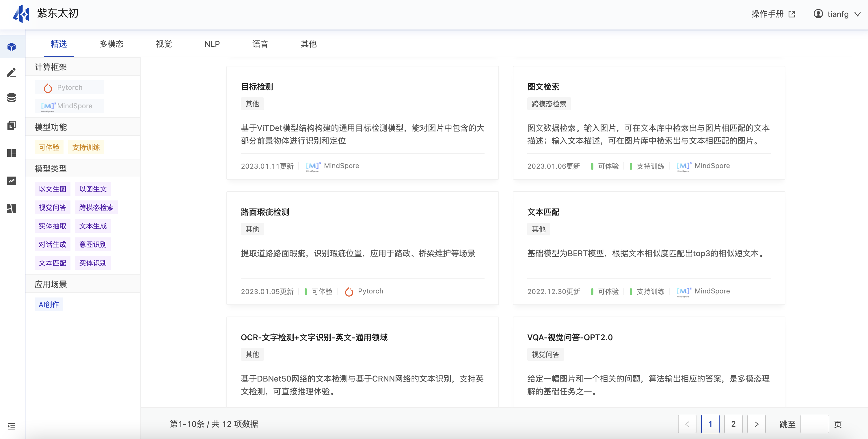This screenshot has height=439, width=868.
Task: Switch to the 语音 tab
Action: point(260,44)
